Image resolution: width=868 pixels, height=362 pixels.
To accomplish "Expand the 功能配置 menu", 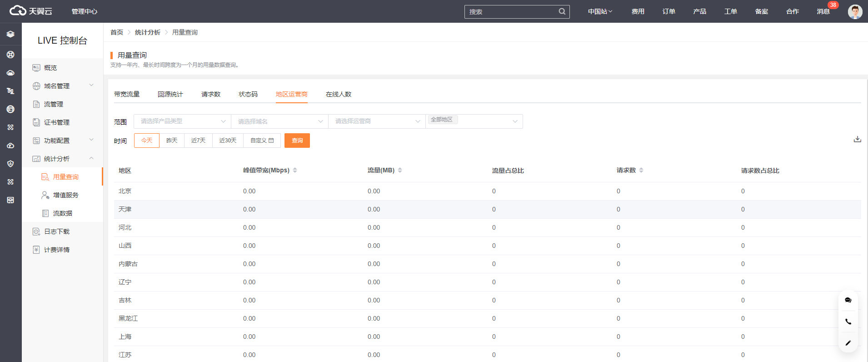I will click(62, 141).
